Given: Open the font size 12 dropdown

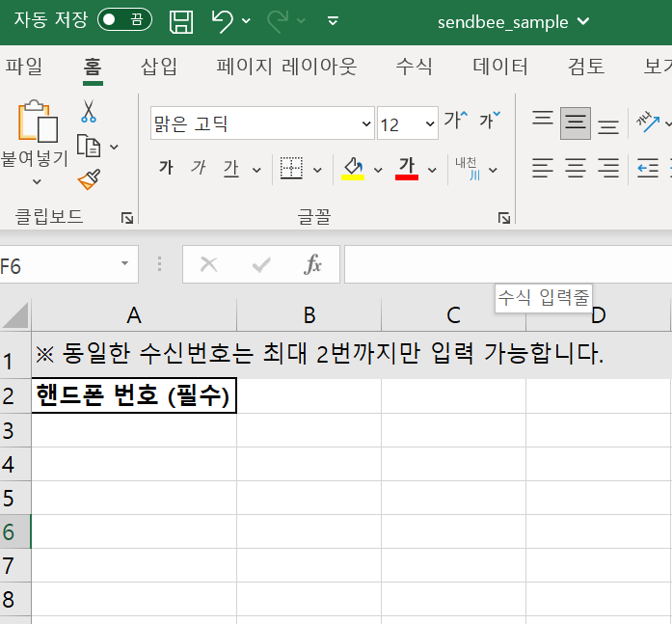Looking at the screenshot, I should click(430, 123).
